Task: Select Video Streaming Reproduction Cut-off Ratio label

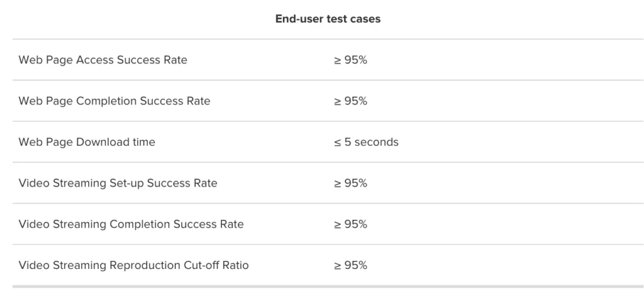Action: pos(133,265)
